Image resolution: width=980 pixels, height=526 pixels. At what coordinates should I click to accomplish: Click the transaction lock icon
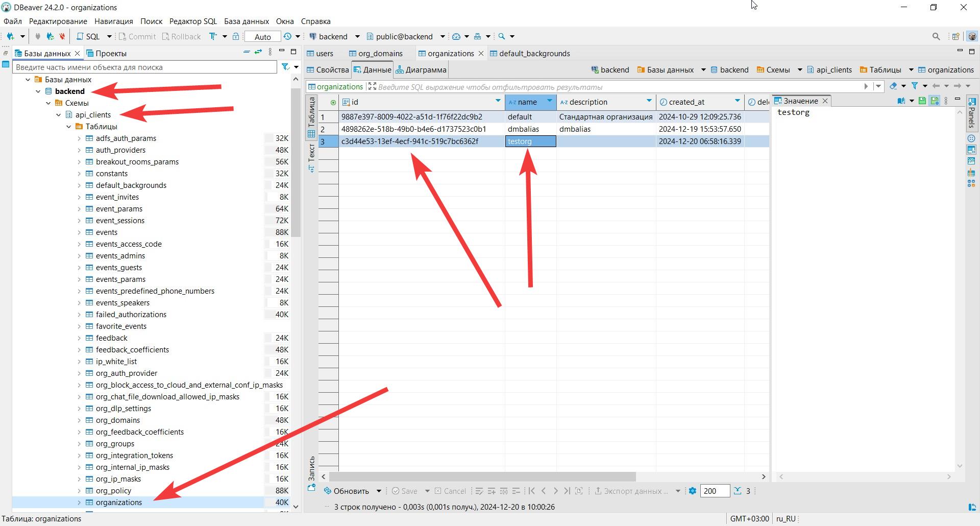pos(235,36)
